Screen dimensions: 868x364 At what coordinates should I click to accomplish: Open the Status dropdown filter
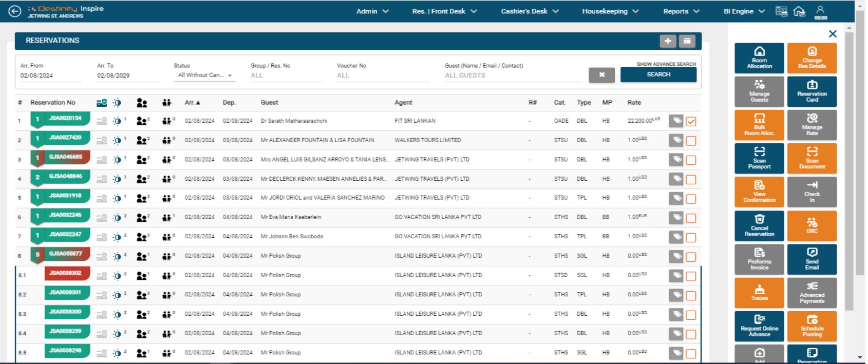click(x=204, y=75)
